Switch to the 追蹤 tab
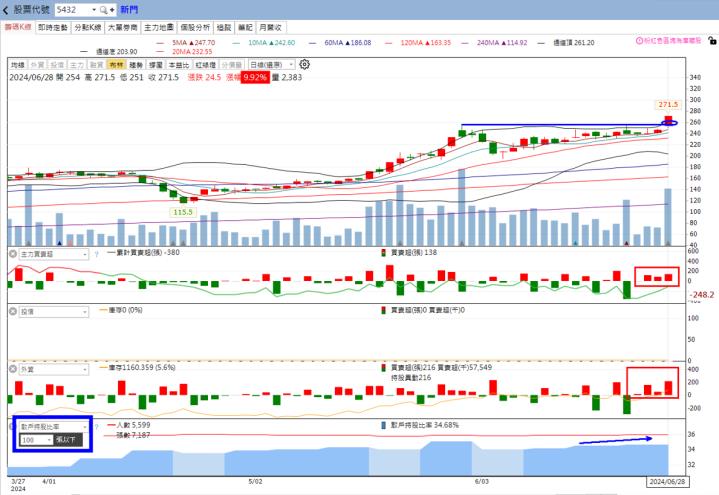Viewport: 719px width, 495px height. click(x=224, y=28)
